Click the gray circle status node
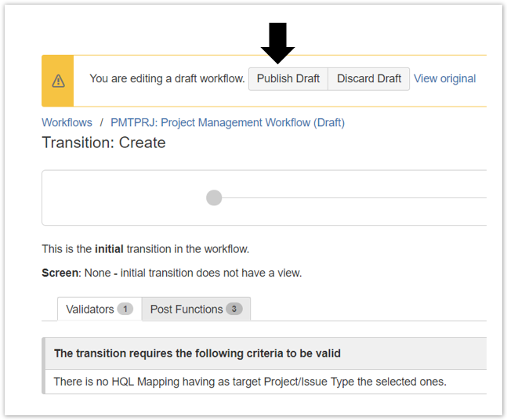This screenshot has height=420, width=507. click(x=214, y=197)
